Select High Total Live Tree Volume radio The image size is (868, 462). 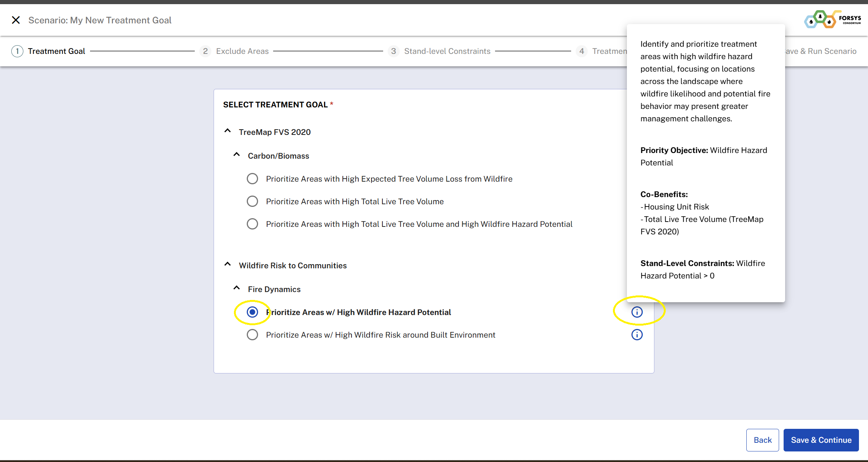pyautogui.click(x=252, y=201)
